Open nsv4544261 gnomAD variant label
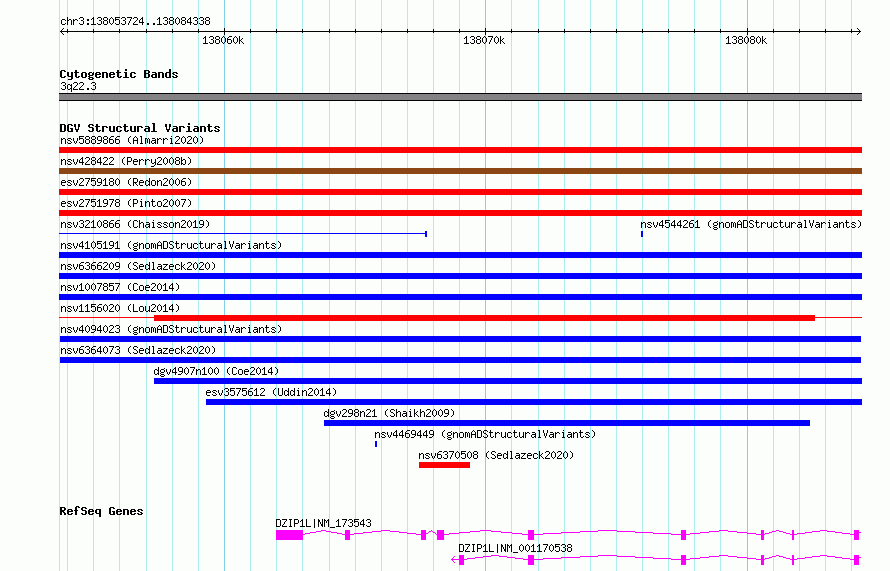The width and height of the screenshot is (890, 571). pyautogui.click(x=751, y=224)
